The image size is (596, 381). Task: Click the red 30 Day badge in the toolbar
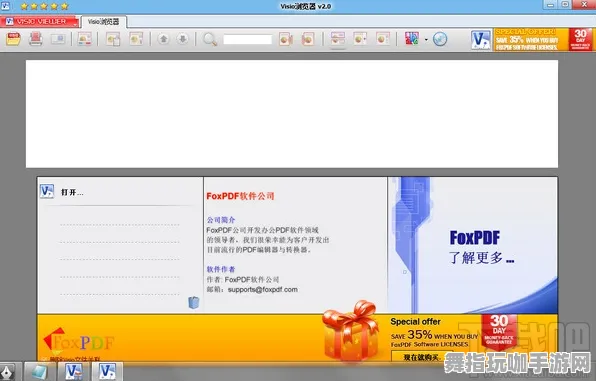click(x=580, y=39)
